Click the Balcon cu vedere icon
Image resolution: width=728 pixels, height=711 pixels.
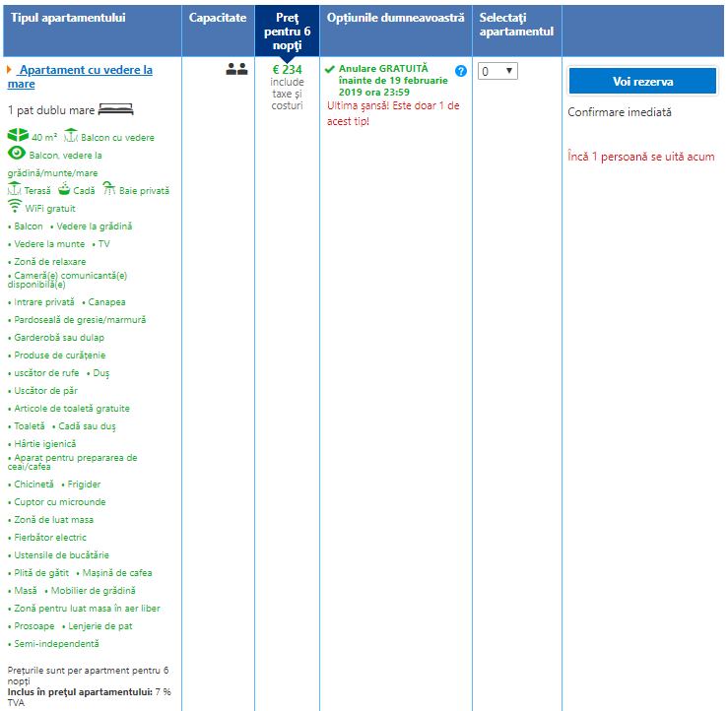[71, 136]
